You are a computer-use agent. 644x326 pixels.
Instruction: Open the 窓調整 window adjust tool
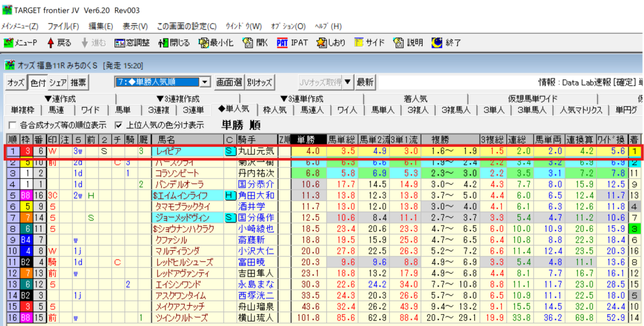121,43
